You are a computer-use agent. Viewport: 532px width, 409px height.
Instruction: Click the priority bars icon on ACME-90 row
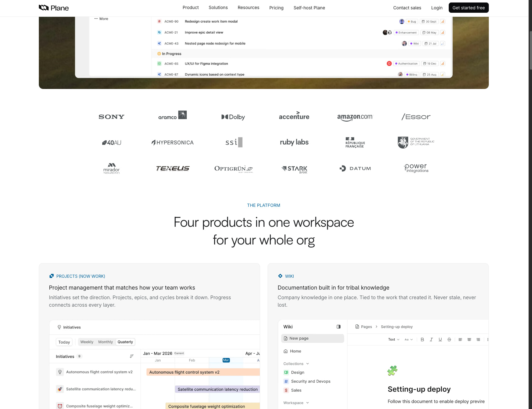click(443, 21)
